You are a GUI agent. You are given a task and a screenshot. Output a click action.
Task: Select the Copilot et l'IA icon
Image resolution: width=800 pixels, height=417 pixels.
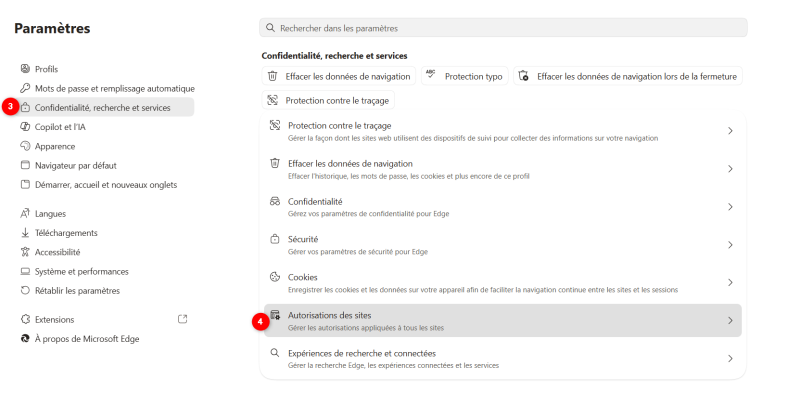[x=25, y=127]
